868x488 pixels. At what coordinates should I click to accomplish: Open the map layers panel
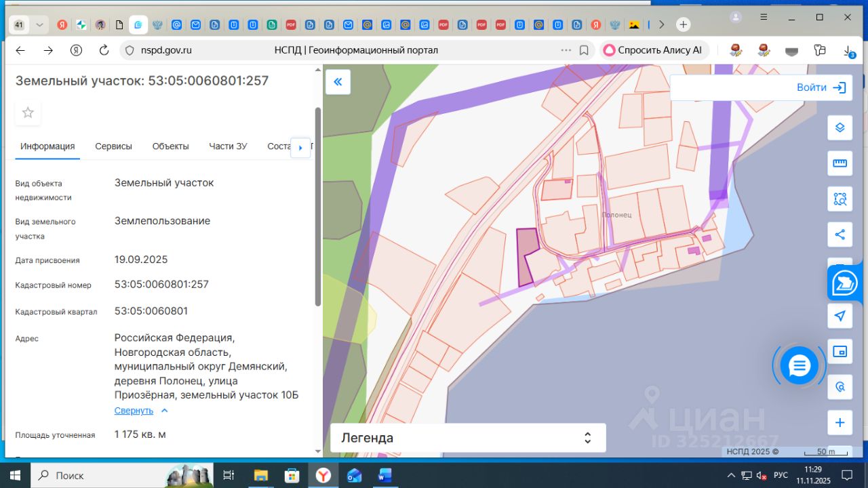[x=840, y=127]
